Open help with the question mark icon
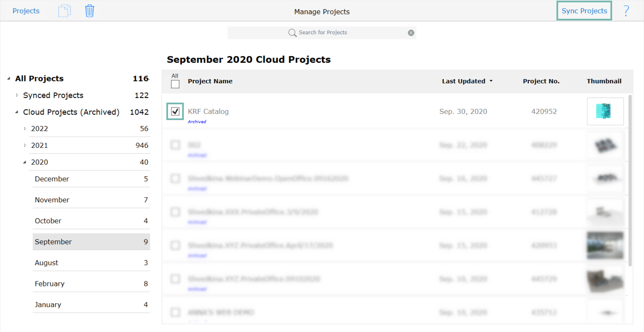Image resolution: width=644 pixels, height=332 pixels. [626, 11]
